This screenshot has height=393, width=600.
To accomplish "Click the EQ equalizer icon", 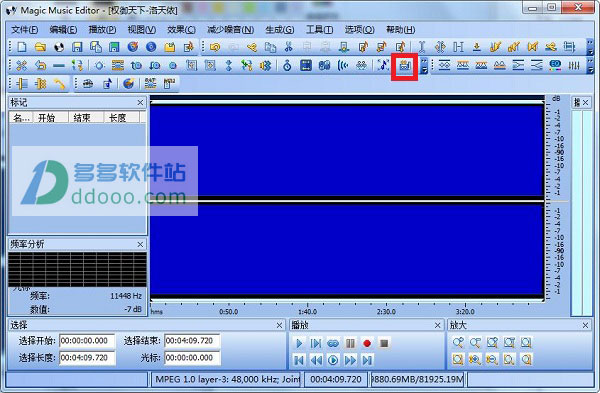I will click(x=555, y=65).
